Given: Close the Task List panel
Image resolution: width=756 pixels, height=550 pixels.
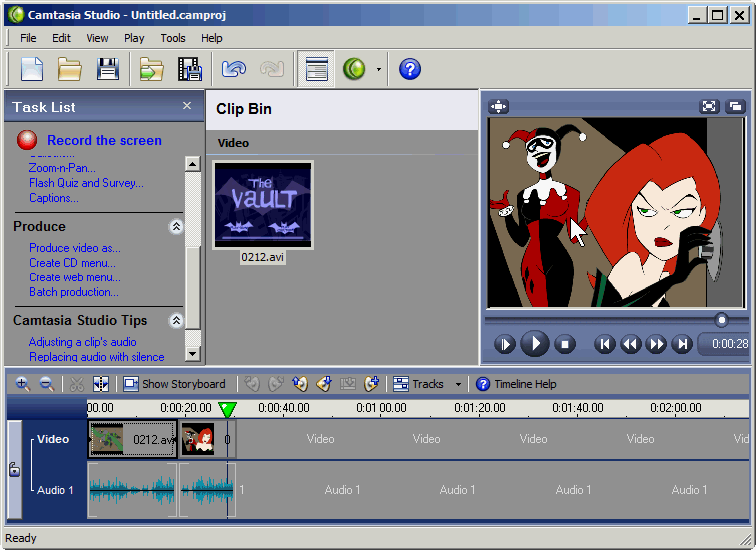Looking at the screenshot, I should pos(187,106).
